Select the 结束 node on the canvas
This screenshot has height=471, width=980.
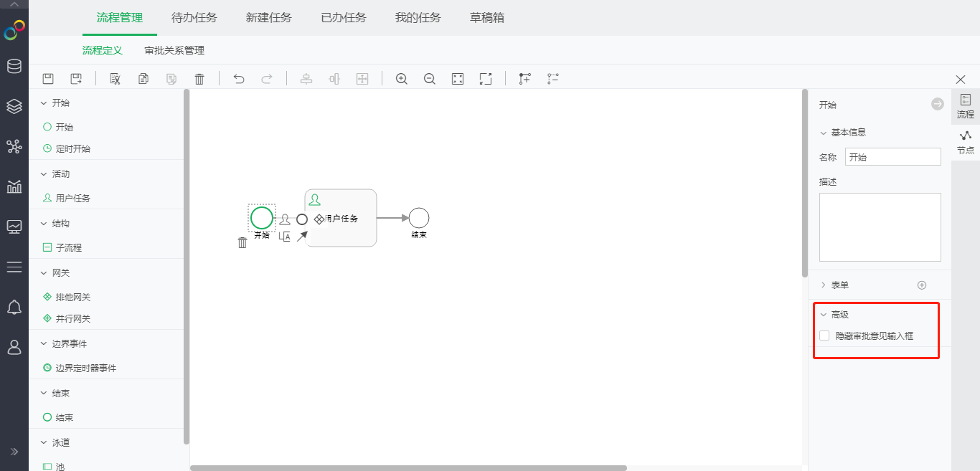419,218
